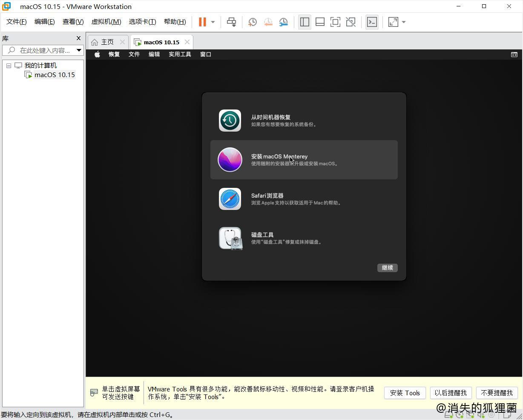Close the macOS 10.15 tab
Screen dimensions: 523x420
[187, 42]
